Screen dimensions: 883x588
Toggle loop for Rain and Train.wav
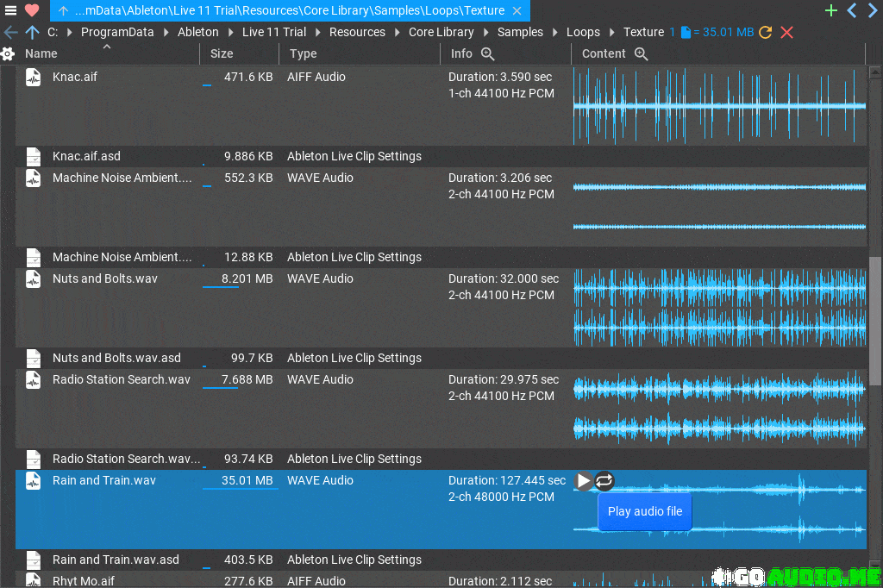click(x=604, y=481)
